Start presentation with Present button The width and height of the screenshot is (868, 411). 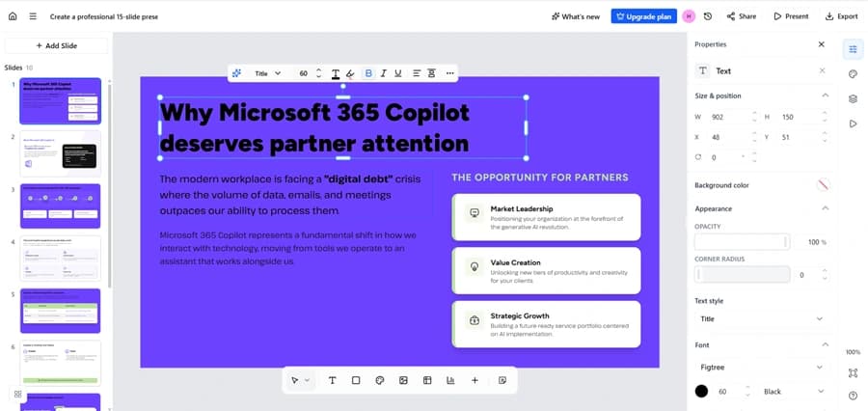click(791, 16)
